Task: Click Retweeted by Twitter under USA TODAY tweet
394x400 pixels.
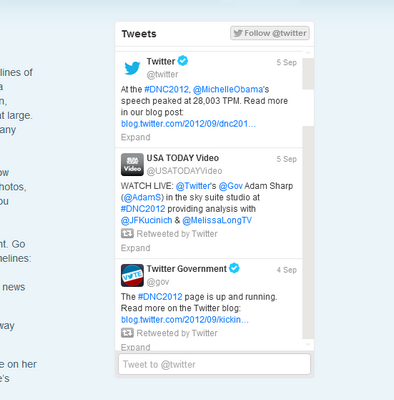Action: (x=177, y=234)
